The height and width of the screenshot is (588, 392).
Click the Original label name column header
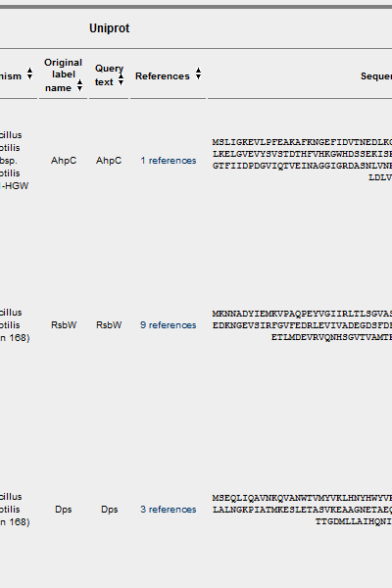pyautogui.click(x=63, y=75)
